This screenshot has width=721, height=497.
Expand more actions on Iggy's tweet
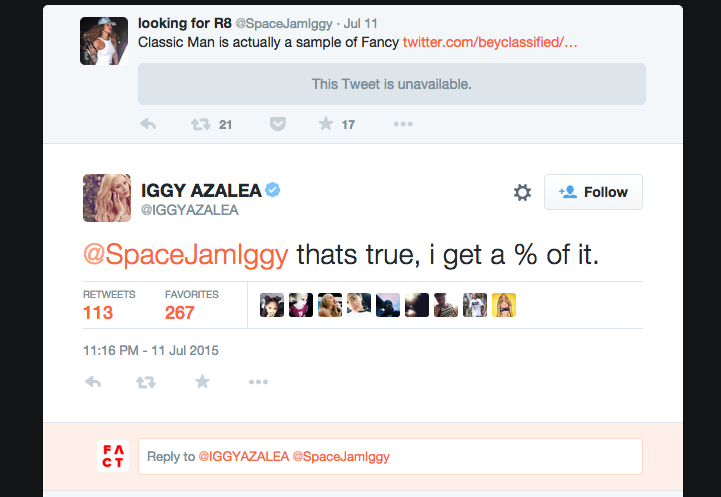click(258, 382)
